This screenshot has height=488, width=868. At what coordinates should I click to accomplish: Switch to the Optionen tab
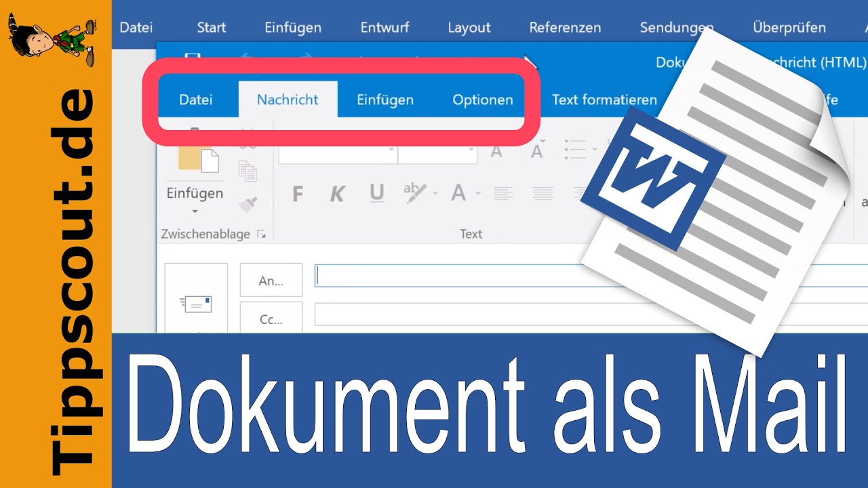tap(483, 100)
